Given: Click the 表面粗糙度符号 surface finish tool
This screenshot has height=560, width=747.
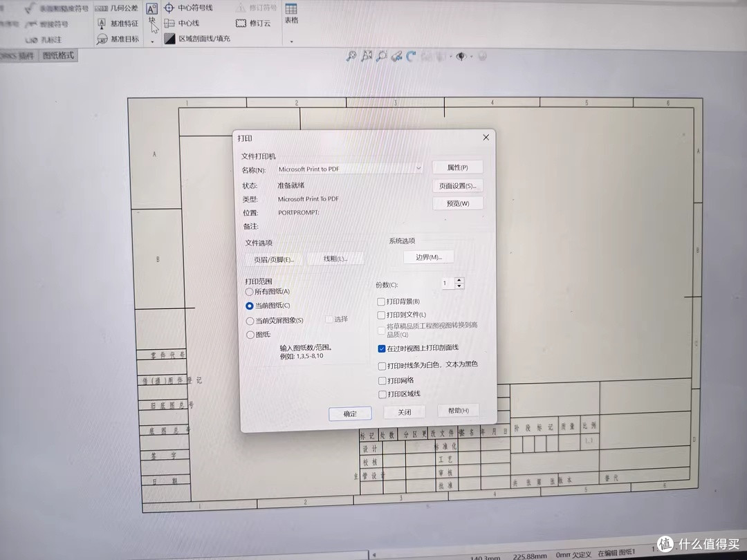Looking at the screenshot, I should tap(56, 8).
